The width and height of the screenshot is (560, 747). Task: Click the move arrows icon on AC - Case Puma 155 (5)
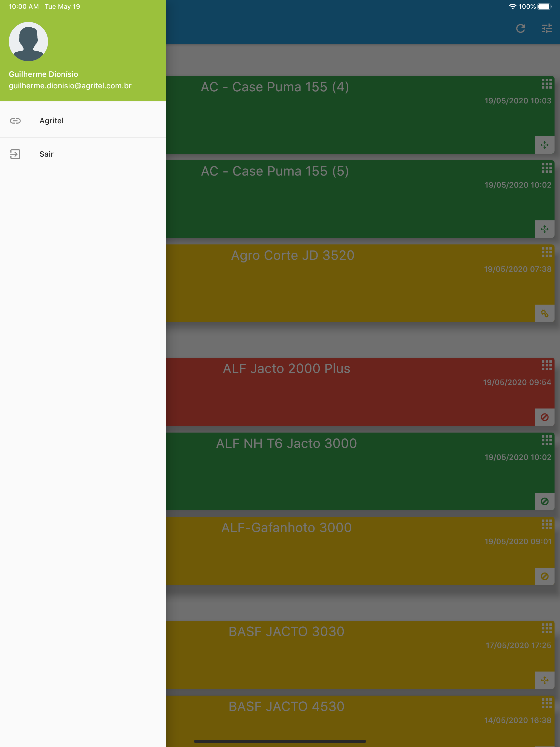544,229
